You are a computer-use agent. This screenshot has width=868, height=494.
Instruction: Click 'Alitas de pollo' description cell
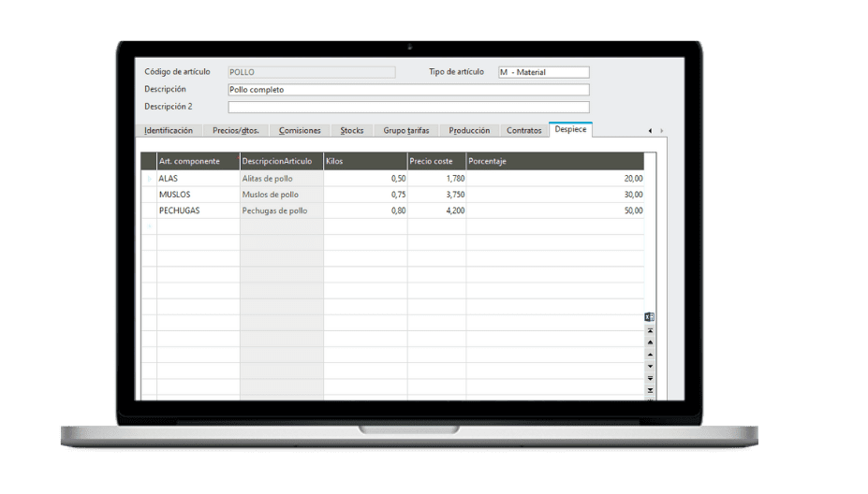coord(282,179)
